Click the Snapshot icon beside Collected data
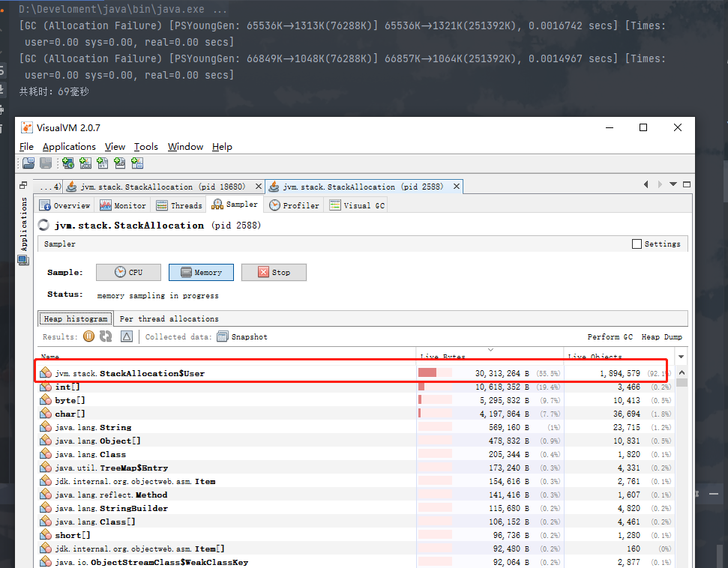 tap(223, 336)
